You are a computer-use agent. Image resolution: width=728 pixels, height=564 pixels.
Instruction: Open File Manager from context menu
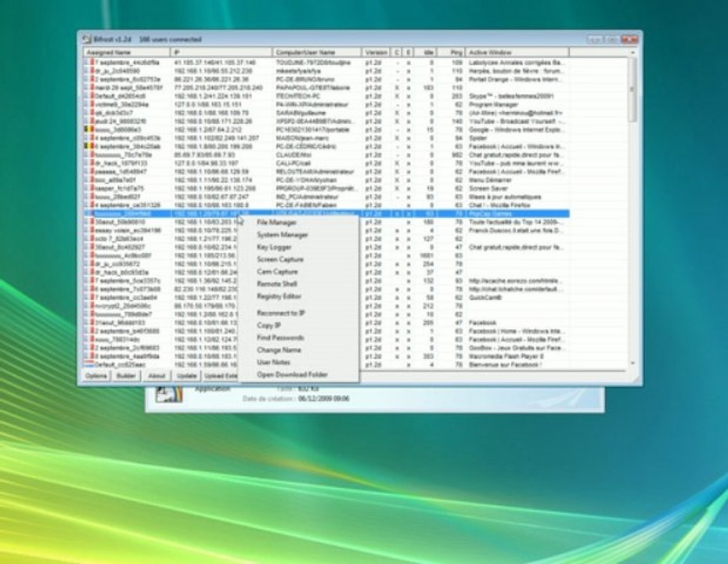click(x=276, y=222)
